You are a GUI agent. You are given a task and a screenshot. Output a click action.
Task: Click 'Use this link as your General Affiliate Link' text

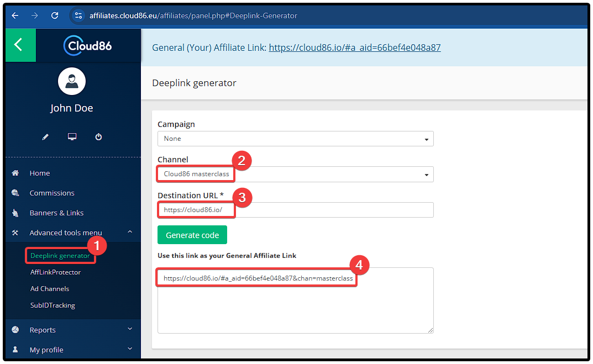coord(227,256)
